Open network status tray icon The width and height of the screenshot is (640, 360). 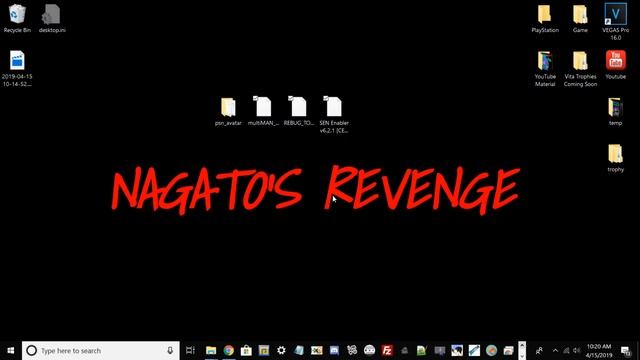[x=566, y=350]
